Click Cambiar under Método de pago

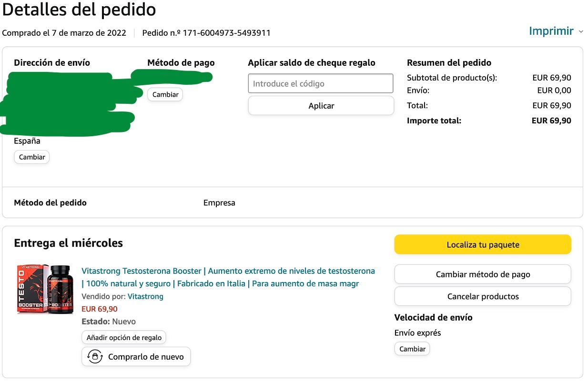tap(165, 94)
